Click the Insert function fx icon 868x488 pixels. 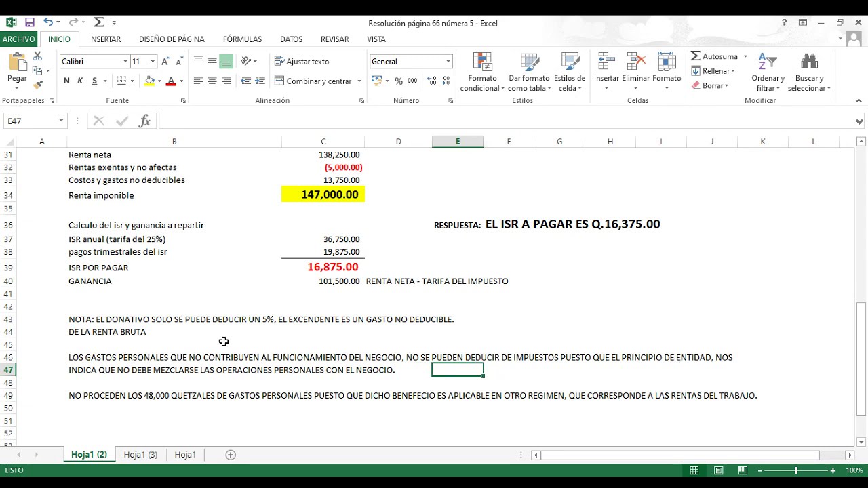point(144,121)
